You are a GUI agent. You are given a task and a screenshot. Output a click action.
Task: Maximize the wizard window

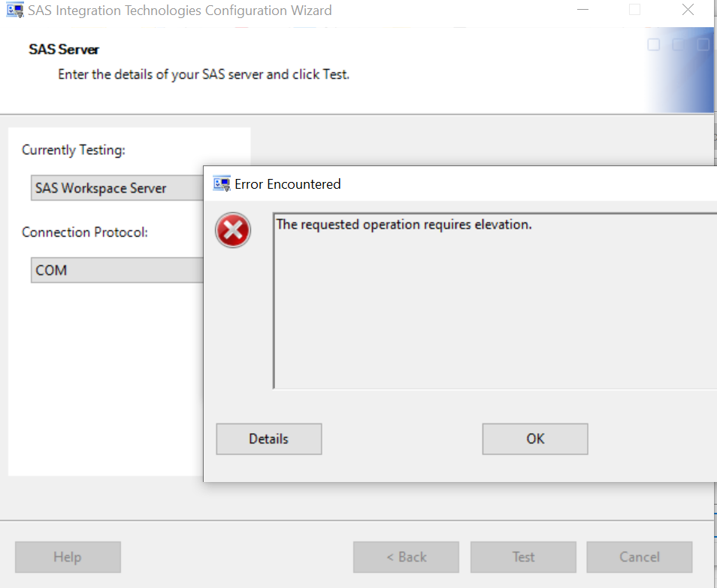(x=635, y=11)
